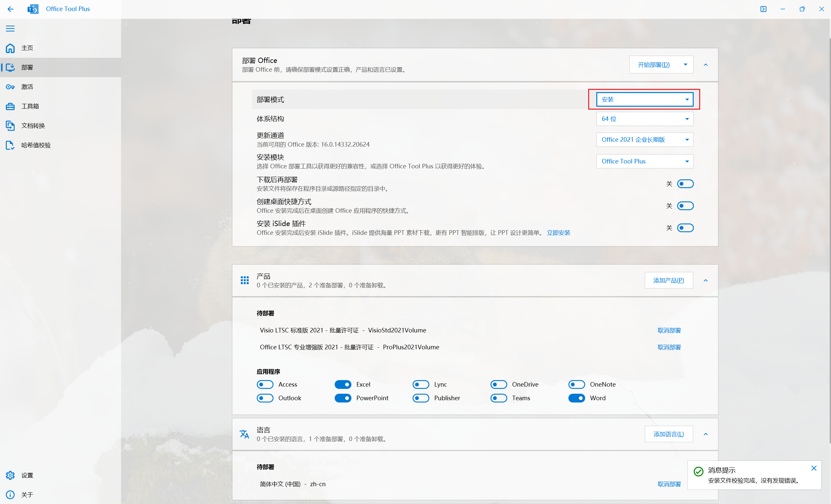The height and width of the screenshot is (504, 831).
Task: Click the key icon beside 激活
Action: tap(10, 87)
